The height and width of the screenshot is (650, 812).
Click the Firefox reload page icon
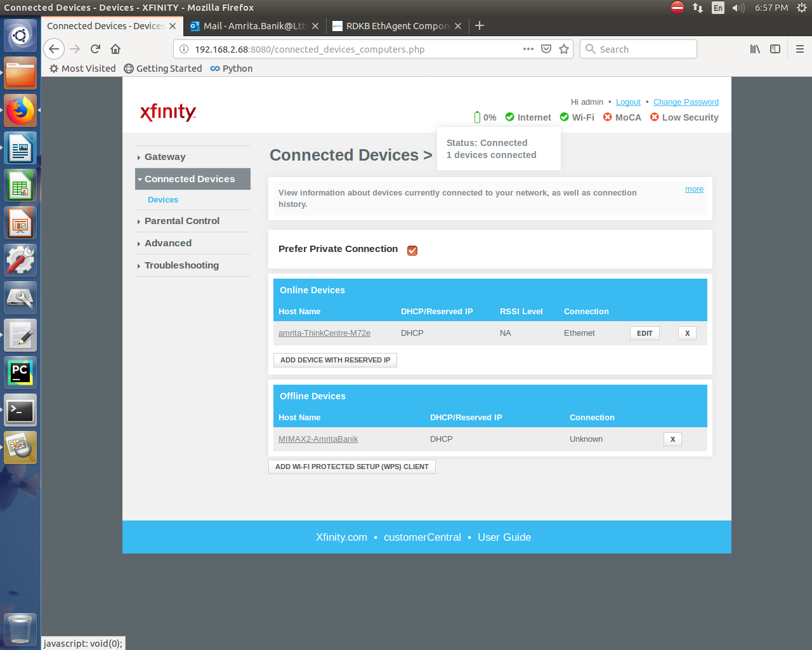point(95,49)
